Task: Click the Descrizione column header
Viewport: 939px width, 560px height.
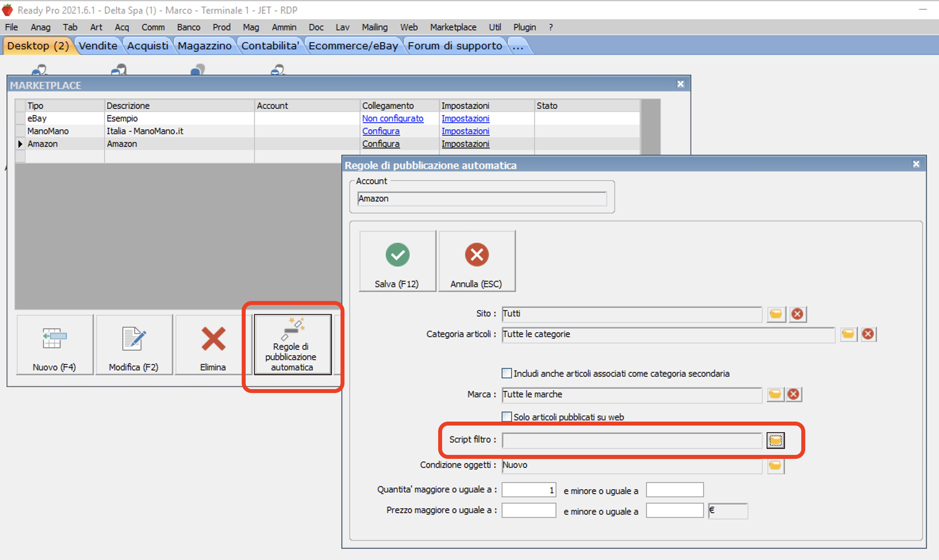Action: point(179,105)
